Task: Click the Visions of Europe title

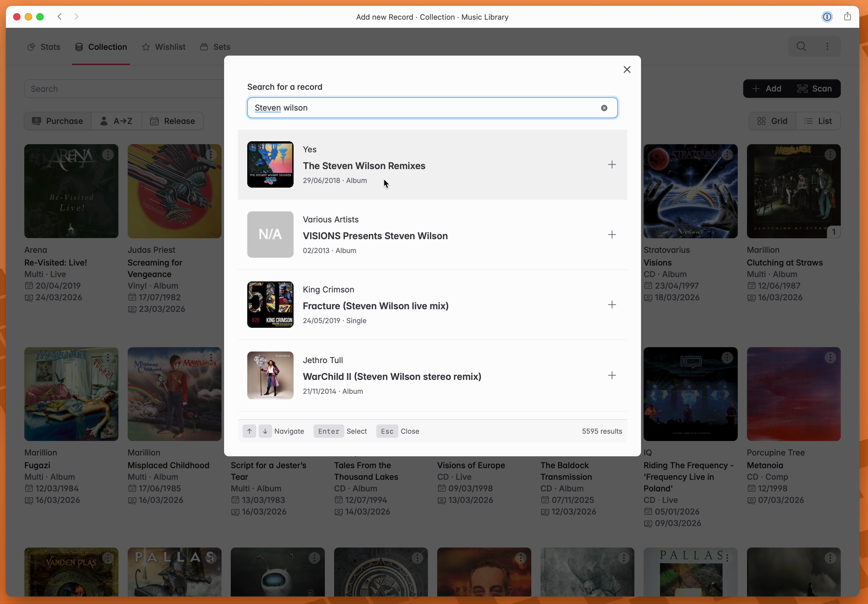Action: (x=471, y=465)
